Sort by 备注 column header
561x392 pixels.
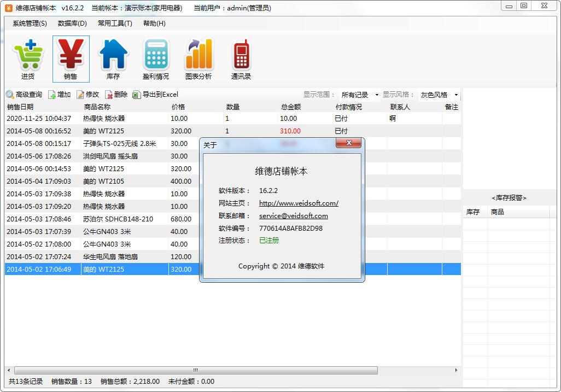pyautogui.click(x=452, y=107)
